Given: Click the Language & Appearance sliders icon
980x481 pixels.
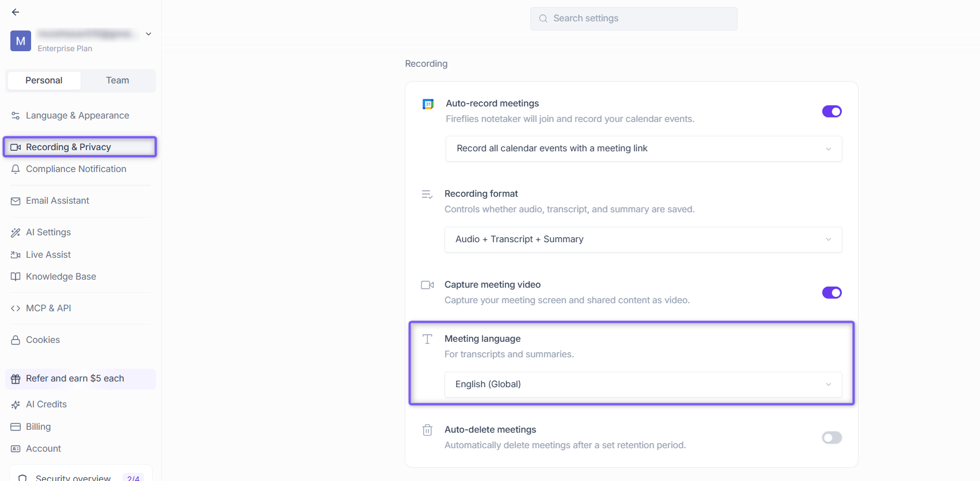Looking at the screenshot, I should point(16,116).
